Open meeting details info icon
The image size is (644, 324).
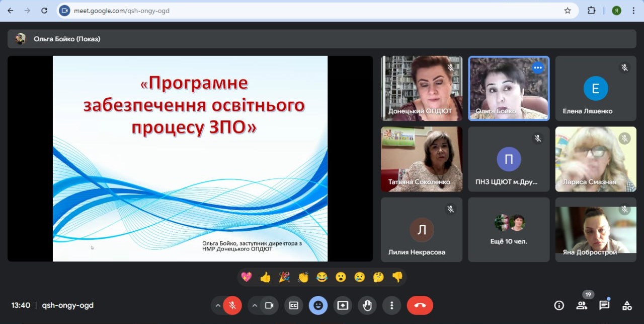point(558,305)
